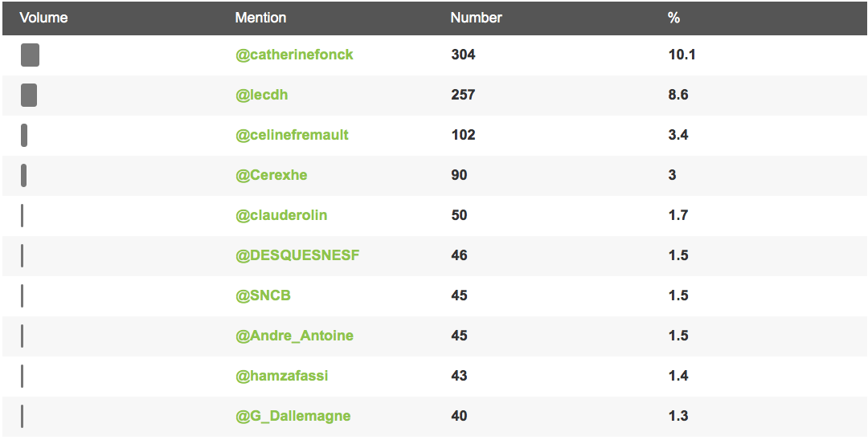This screenshot has width=868, height=440.
Task: Sort by the Volume column header
Action: (x=43, y=18)
